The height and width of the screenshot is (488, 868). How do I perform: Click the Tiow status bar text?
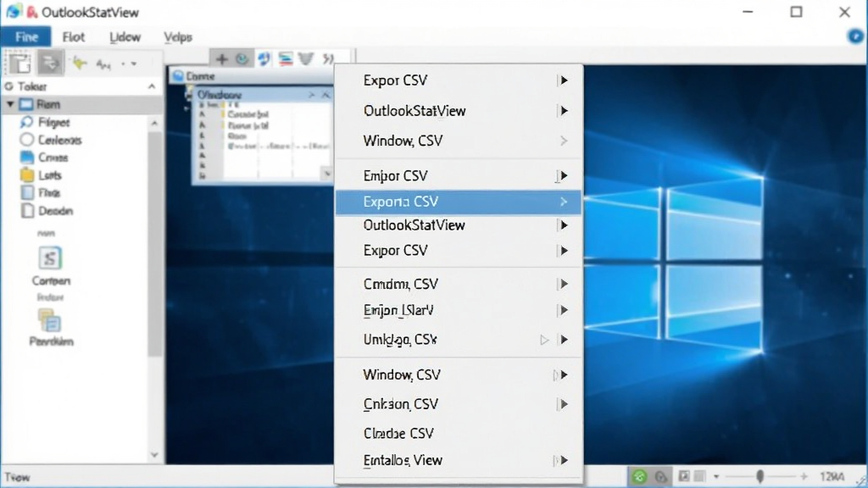17,477
